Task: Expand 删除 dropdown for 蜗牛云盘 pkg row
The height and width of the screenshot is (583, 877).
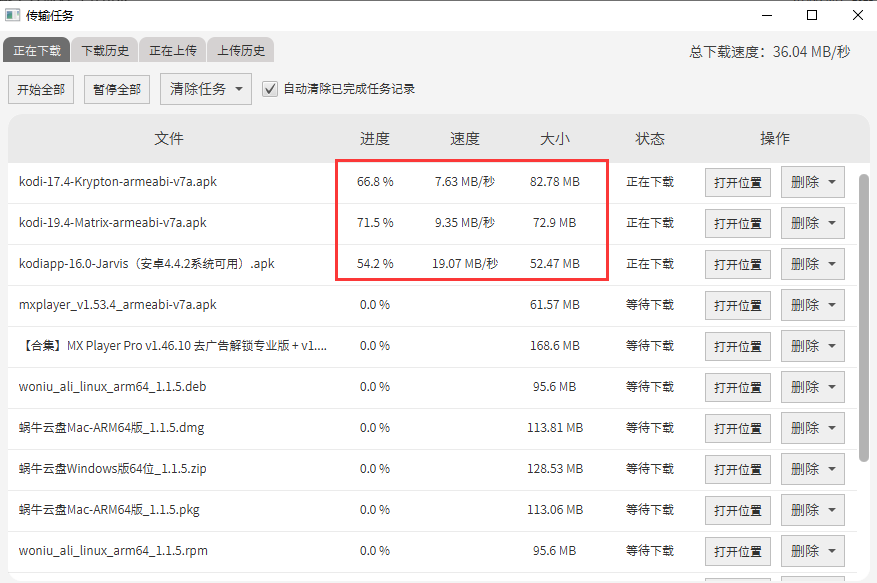Action: click(x=813, y=510)
